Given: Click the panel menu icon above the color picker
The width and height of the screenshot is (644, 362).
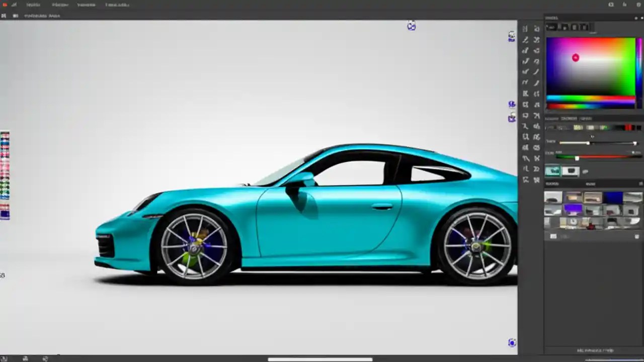Looking at the screenshot, I should click(x=636, y=18).
